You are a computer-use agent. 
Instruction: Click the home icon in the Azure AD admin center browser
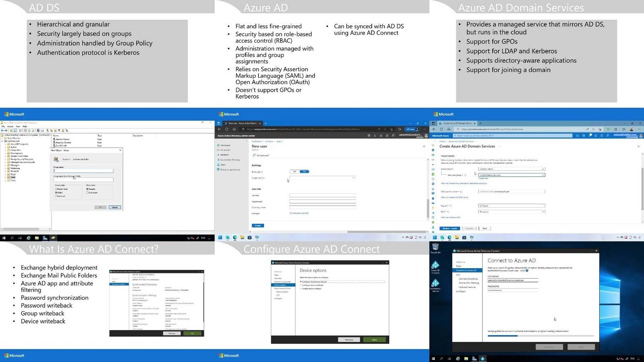point(234,129)
